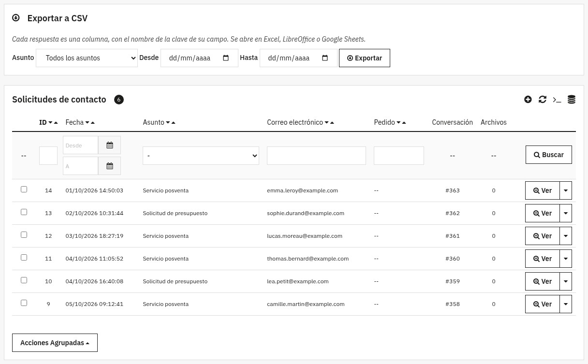This screenshot has width=588, height=364.
Task: Focus the email filter field
Action: coord(316,156)
